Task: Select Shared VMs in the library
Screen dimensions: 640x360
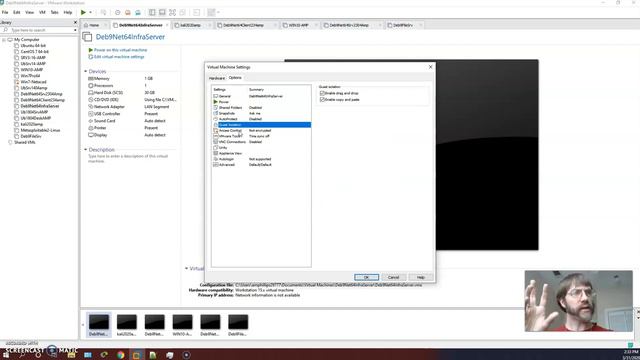Action: tap(24, 142)
